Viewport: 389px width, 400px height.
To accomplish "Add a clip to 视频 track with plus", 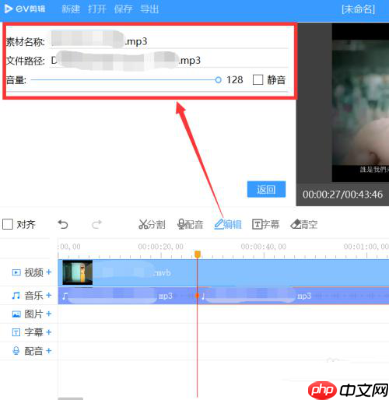I will click(x=49, y=272).
